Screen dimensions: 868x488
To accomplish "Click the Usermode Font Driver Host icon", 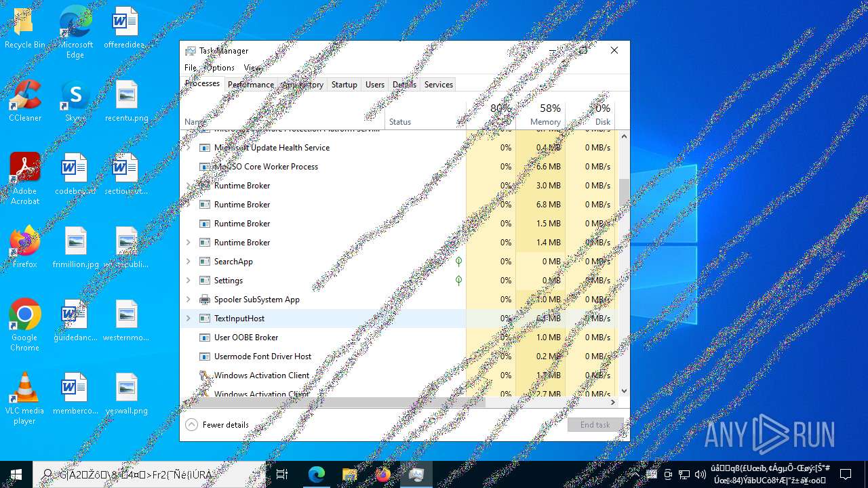I will [x=205, y=357].
